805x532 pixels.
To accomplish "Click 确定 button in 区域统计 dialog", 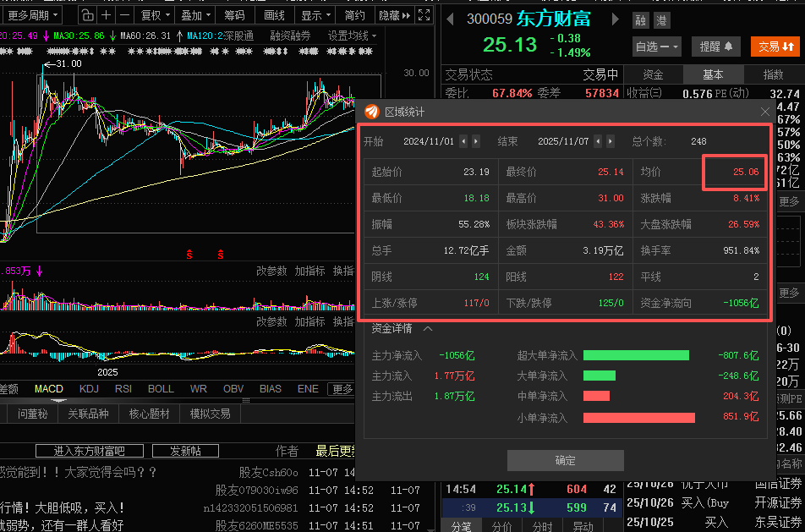I will [x=565, y=461].
